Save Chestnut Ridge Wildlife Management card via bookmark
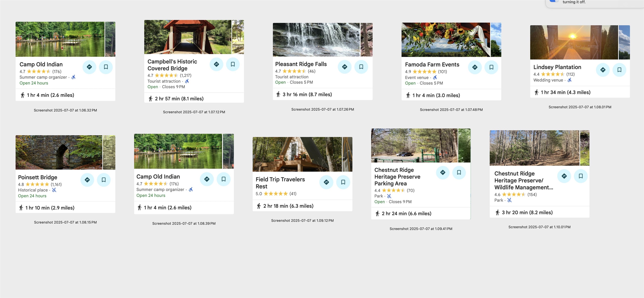This screenshot has height=298, width=644. 580,176
